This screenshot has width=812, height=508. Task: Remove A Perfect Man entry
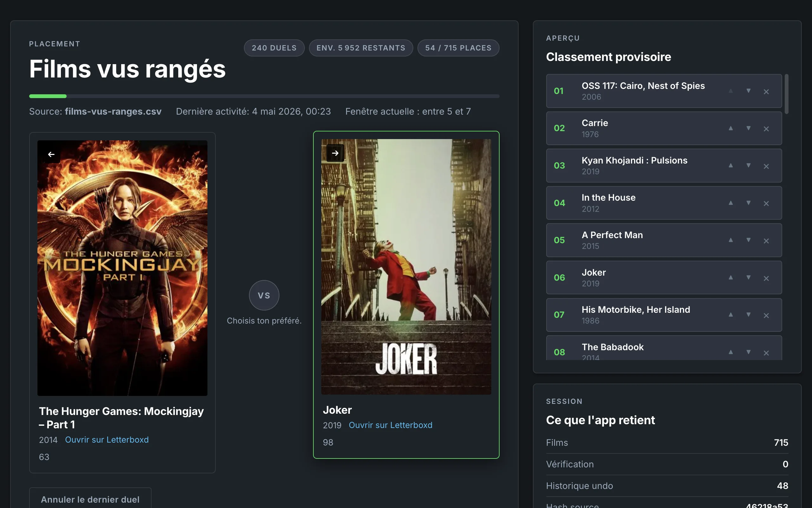coord(766,241)
